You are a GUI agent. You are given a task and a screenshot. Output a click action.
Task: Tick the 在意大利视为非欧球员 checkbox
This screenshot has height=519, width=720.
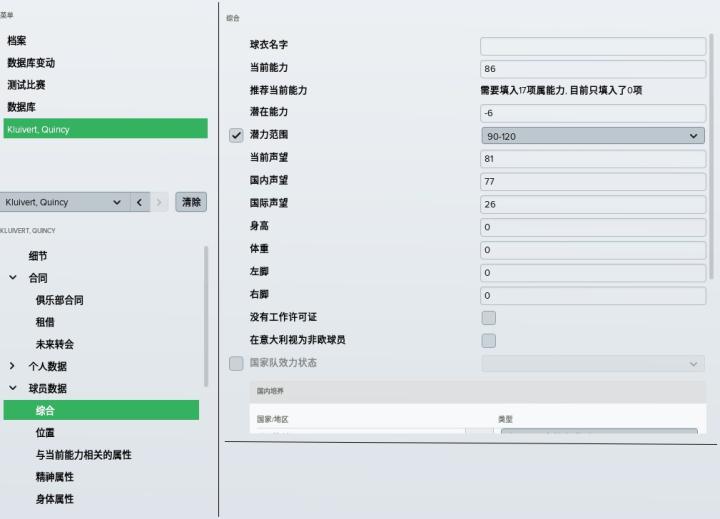click(x=489, y=340)
